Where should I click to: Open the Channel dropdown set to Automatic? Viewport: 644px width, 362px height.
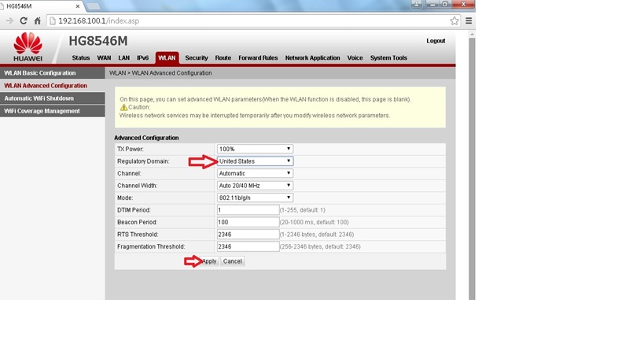[255, 173]
